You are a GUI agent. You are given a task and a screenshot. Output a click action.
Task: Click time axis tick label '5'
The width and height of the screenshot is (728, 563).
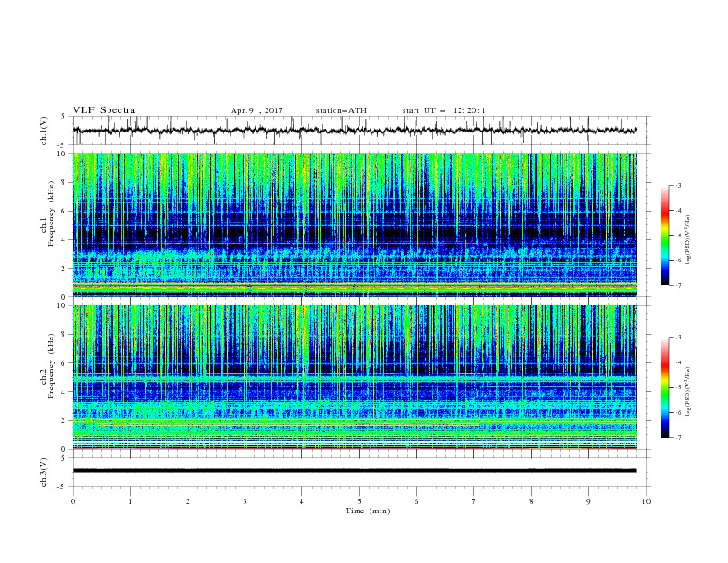coord(359,501)
